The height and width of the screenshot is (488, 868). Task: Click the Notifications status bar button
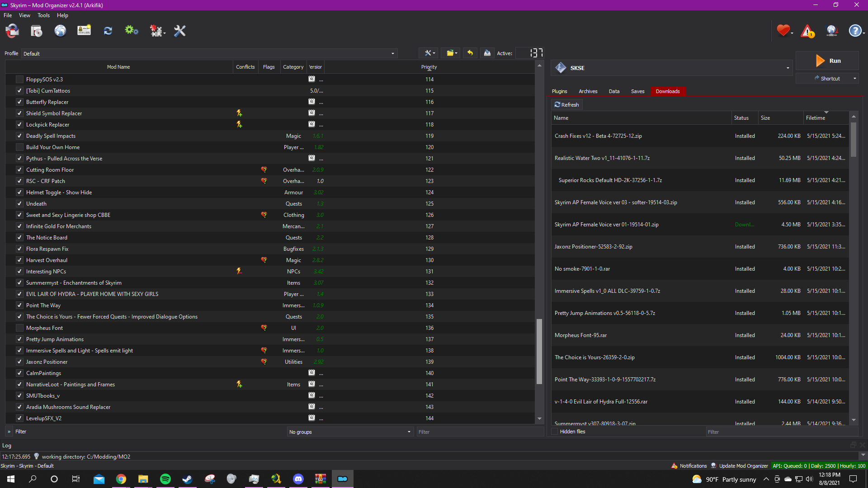click(689, 466)
